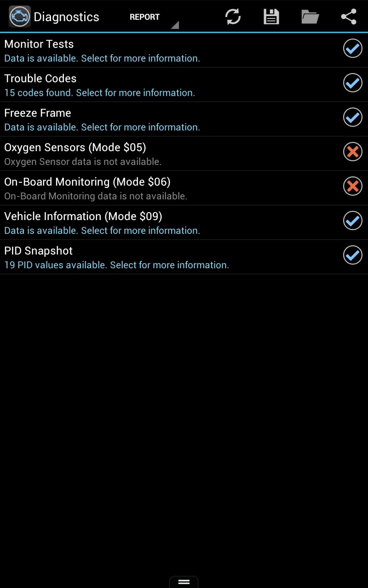Expand Vehicle Information (Mode $09) details

(138, 222)
